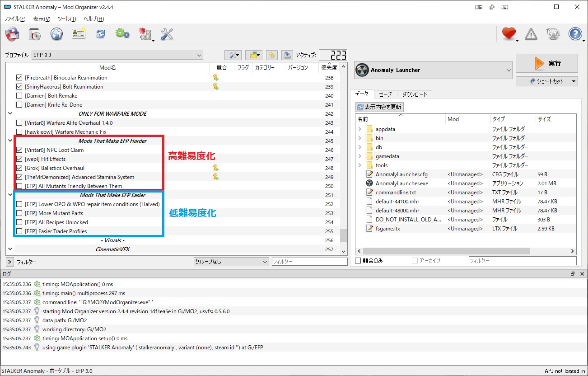Click the mod list フィルター text field
This screenshot has width=588, height=376.
(309, 262)
